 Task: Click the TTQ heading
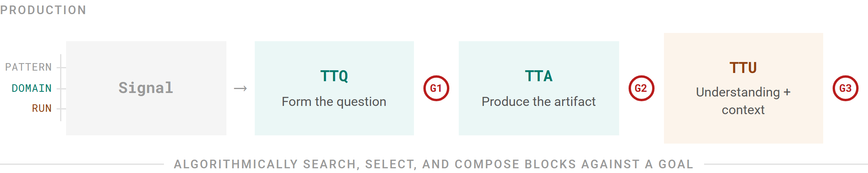point(334,76)
